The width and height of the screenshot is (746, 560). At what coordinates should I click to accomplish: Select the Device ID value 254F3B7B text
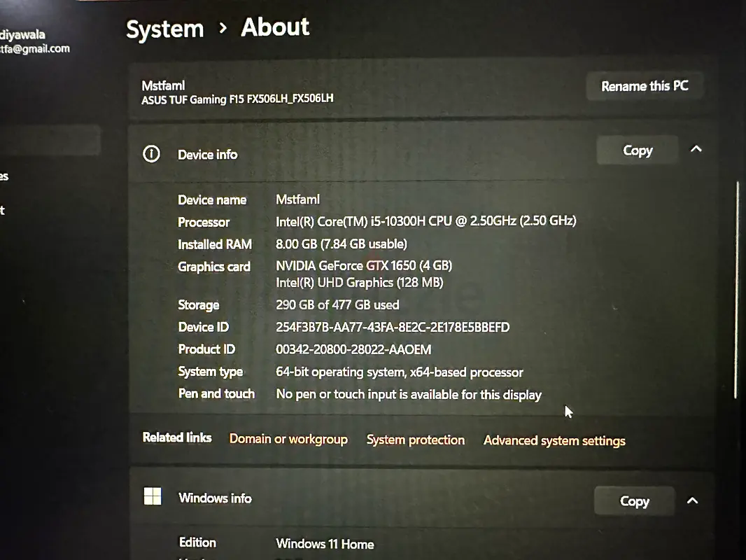393,328
